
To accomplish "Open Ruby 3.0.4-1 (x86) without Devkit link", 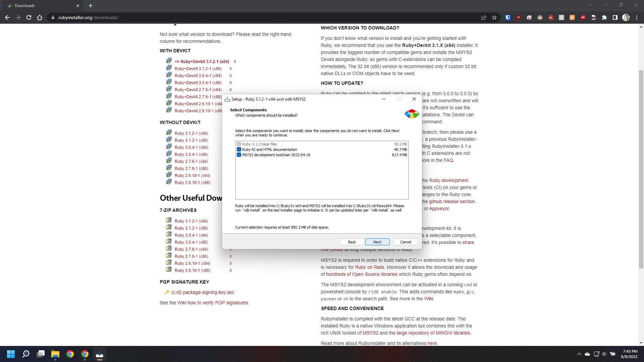I will [x=191, y=155].
